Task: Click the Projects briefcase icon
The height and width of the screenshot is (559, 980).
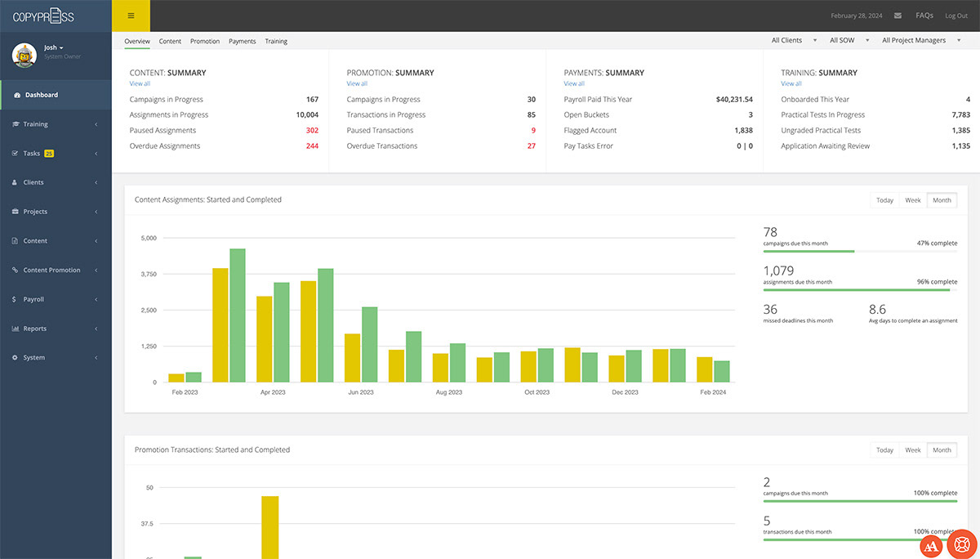Action: click(16, 212)
